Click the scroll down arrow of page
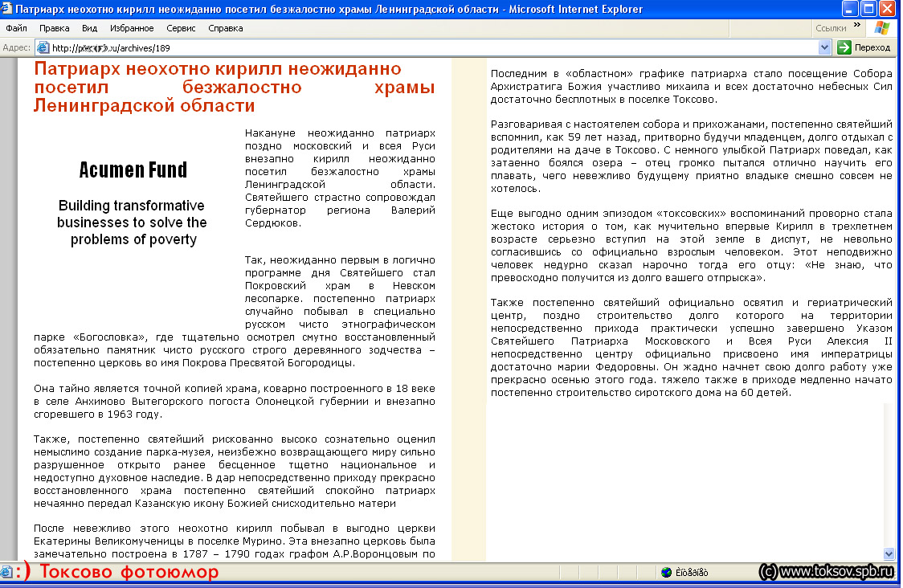Image resolution: width=903 pixels, height=588 pixels. click(x=889, y=554)
